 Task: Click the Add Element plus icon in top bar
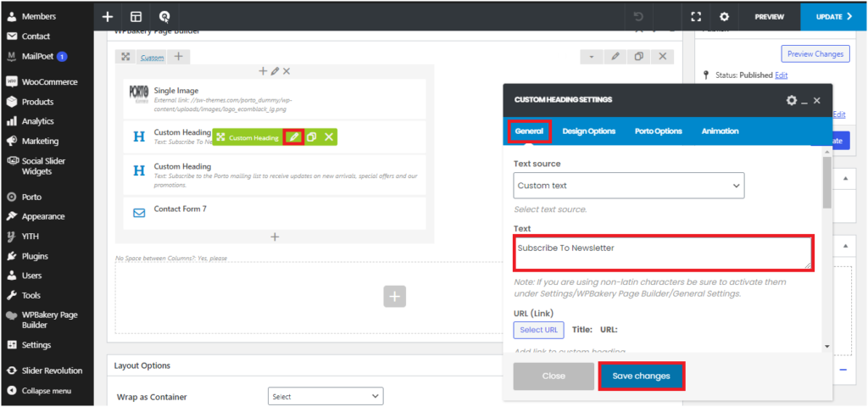click(x=107, y=16)
